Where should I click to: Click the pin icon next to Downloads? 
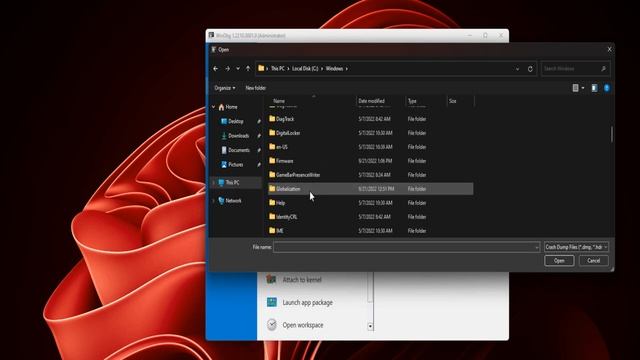coord(259,136)
